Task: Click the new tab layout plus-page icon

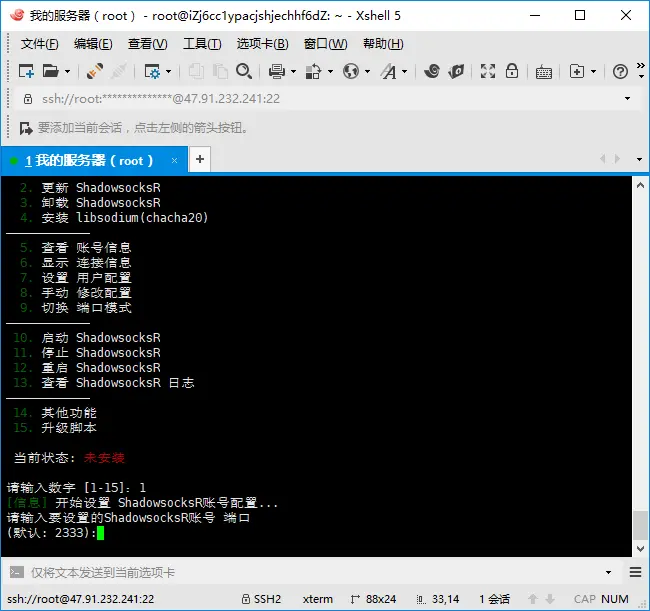Action: pyautogui.click(x=577, y=71)
